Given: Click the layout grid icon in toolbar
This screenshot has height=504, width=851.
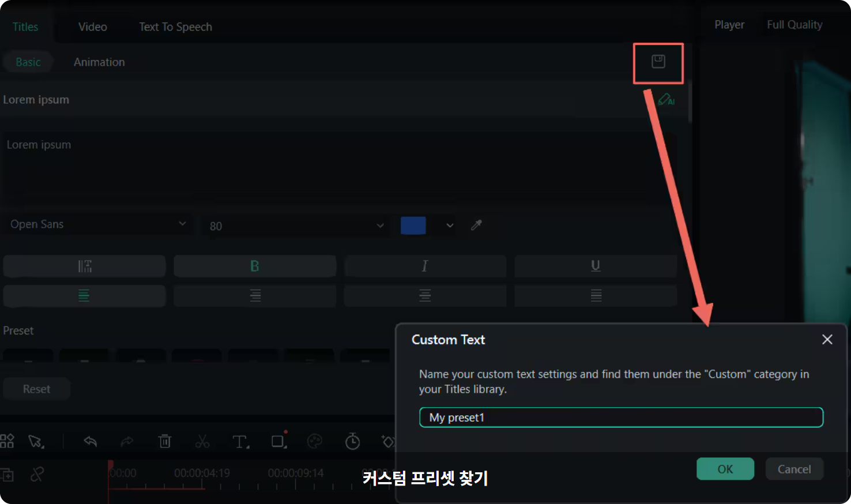Looking at the screenshot, I should point(7,441).
